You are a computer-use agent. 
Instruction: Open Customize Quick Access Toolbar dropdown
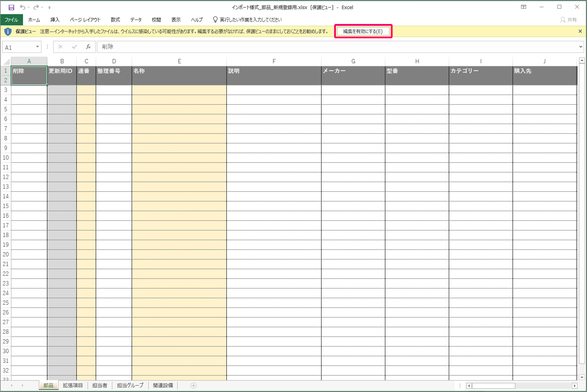49,7
